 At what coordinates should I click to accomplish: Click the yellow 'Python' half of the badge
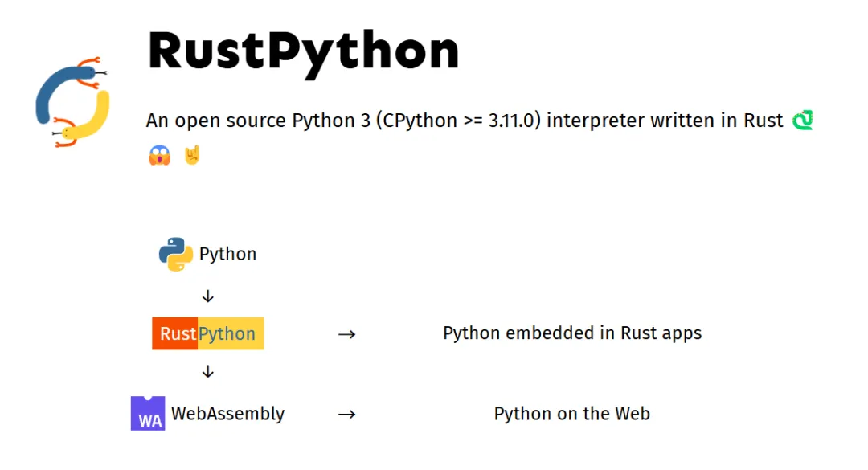230,333
